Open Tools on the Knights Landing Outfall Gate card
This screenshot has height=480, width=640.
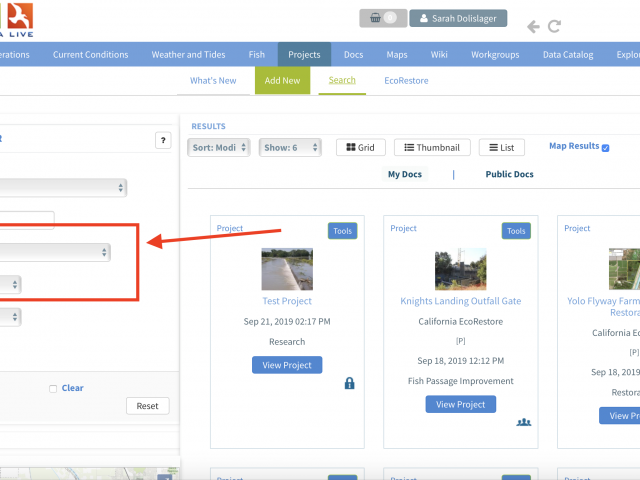(x=516, y=231)
